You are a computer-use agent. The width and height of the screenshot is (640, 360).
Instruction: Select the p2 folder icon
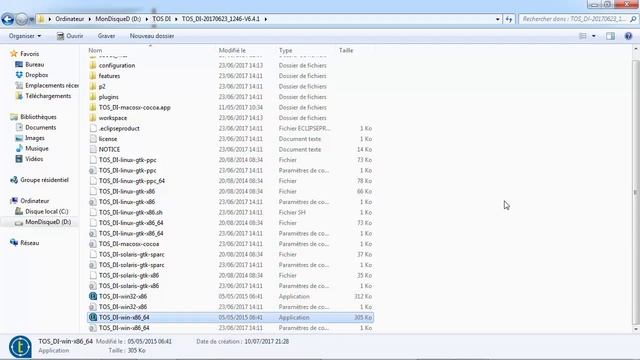tap(93, 87)
